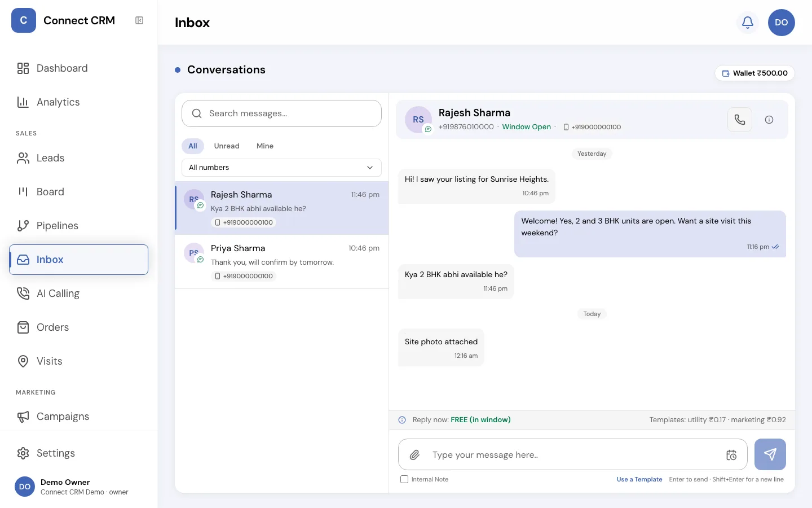Click the Campaigns megaphone icon
Viewport: 812px width, 508px height.
tap(23, 417)
